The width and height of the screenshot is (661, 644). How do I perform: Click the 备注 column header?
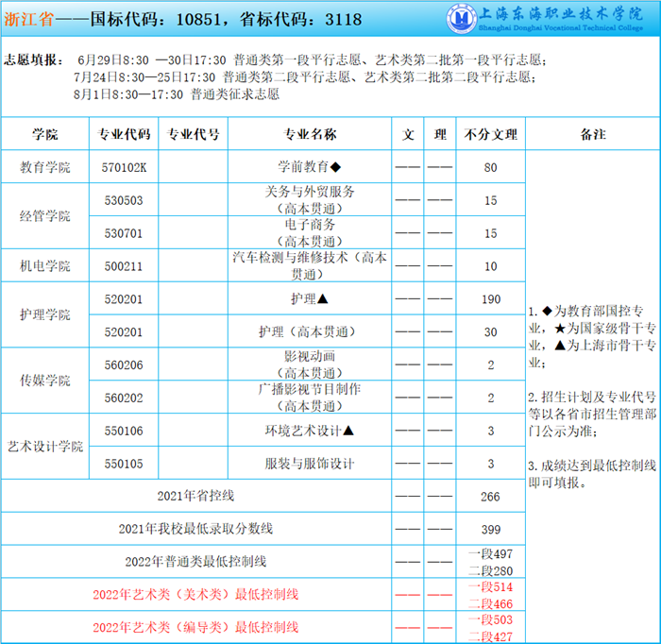point(592,134)
